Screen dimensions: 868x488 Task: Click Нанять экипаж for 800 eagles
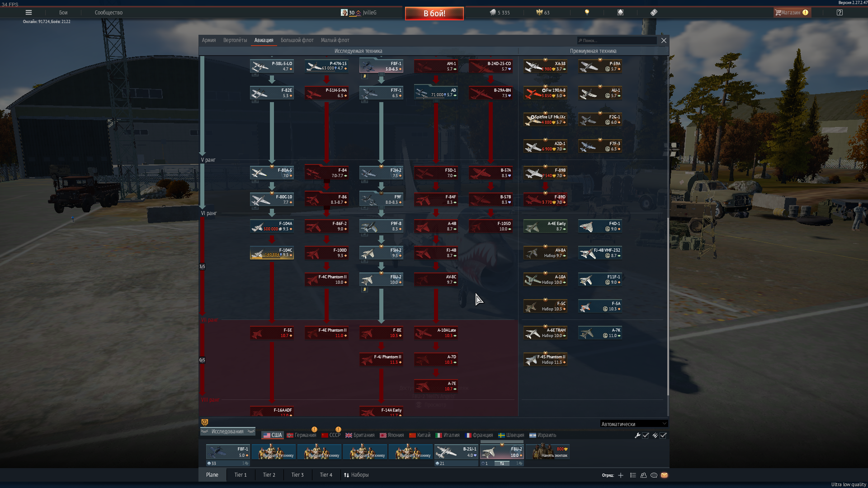pos(547,452)
